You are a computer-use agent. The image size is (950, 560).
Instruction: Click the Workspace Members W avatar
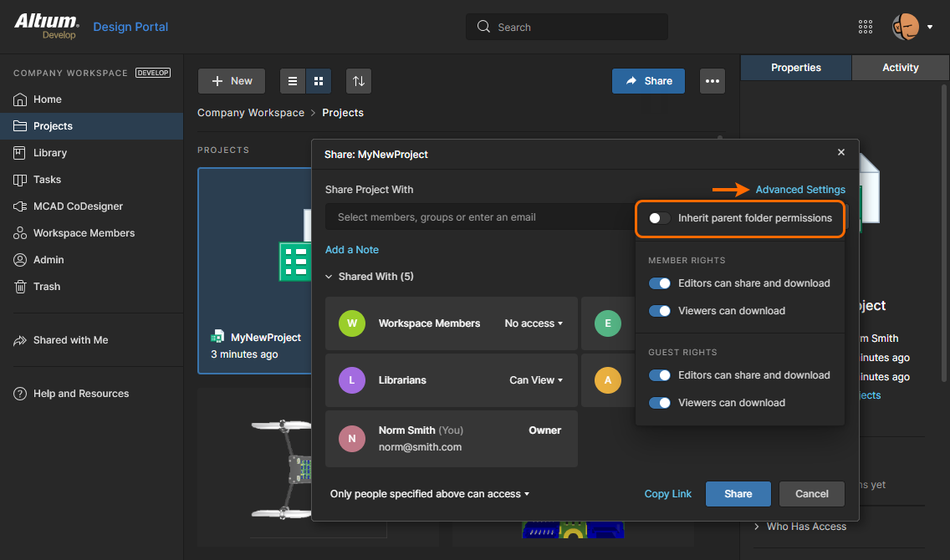pos(352,323)
